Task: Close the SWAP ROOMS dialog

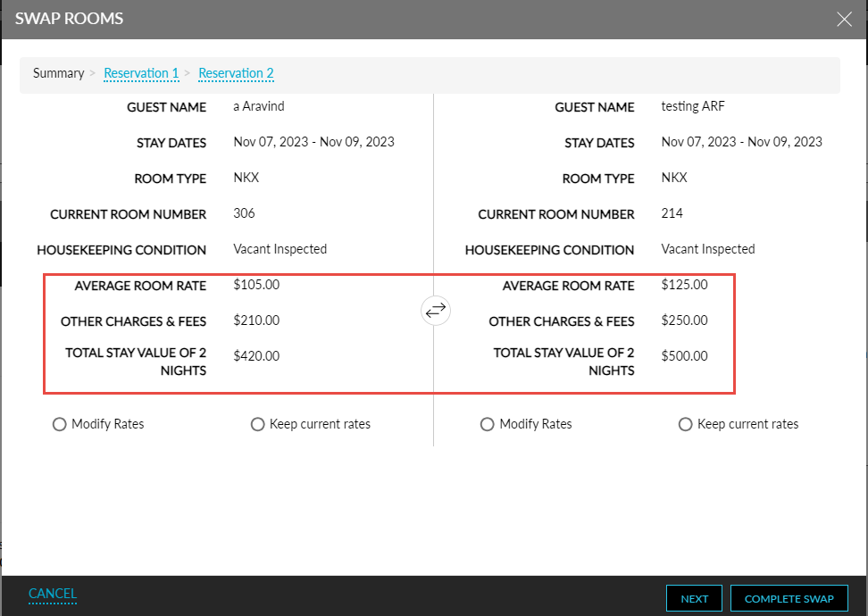Action: tap(844, 19)
